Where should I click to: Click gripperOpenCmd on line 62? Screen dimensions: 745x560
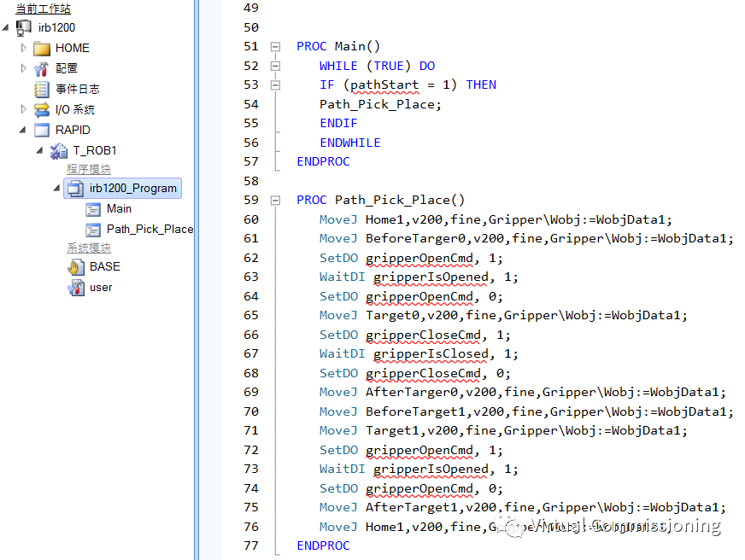tap(419, 258)
